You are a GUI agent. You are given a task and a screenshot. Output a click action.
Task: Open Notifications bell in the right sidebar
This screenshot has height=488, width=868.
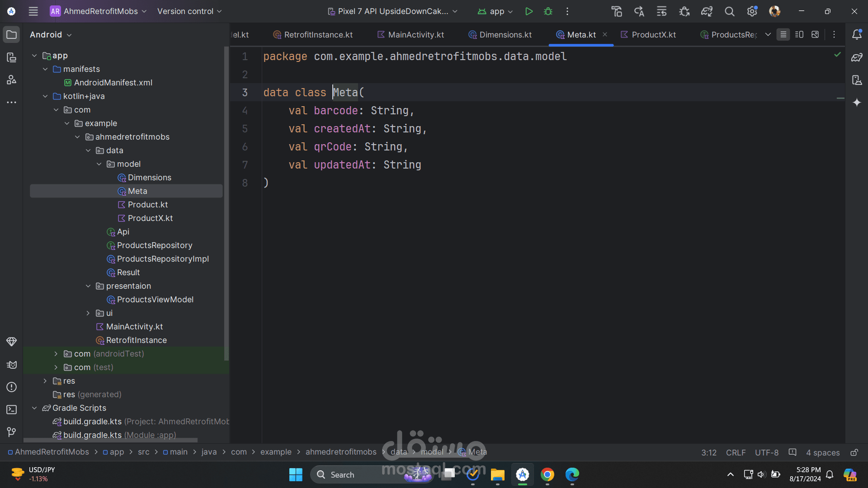[857, 35]
